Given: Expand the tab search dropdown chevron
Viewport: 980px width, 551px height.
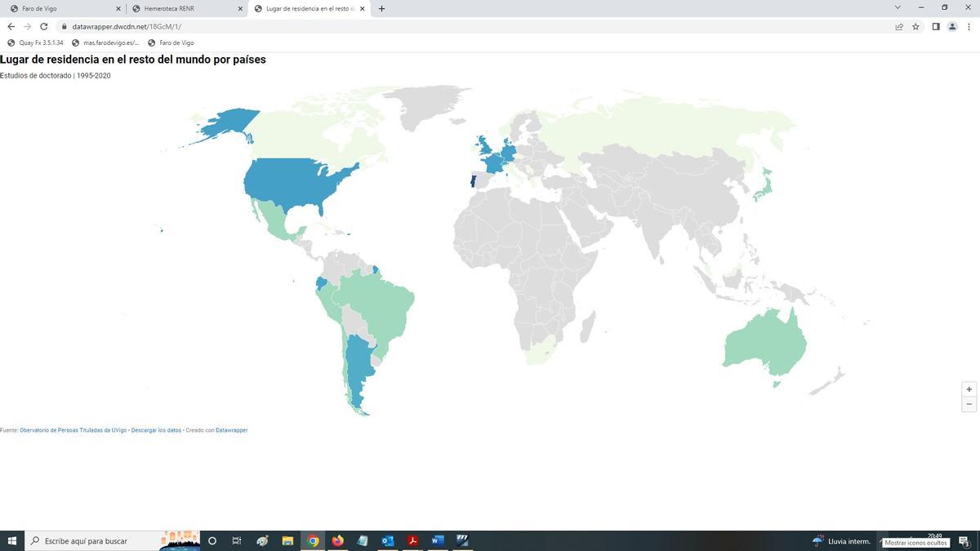Looking at the screenshot, I should point(898,8).
